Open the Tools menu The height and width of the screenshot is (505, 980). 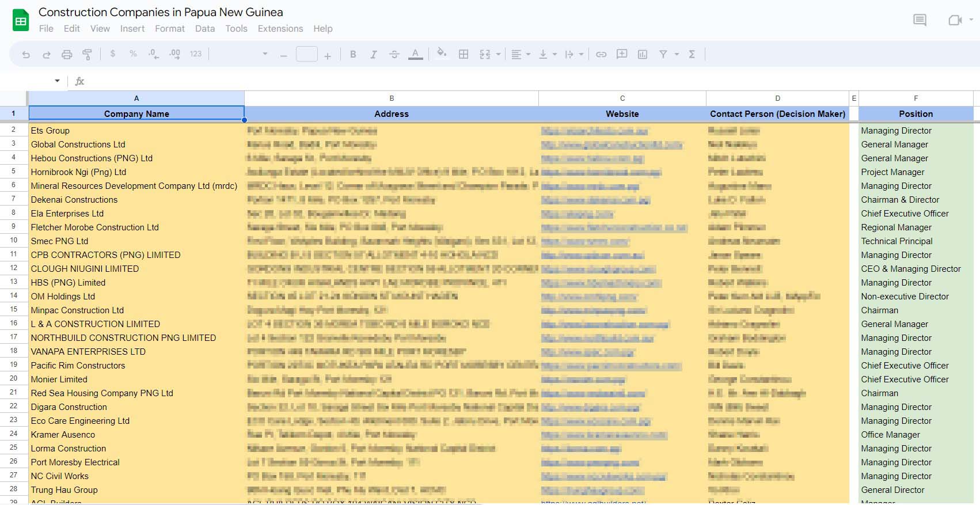pos(236,28)
